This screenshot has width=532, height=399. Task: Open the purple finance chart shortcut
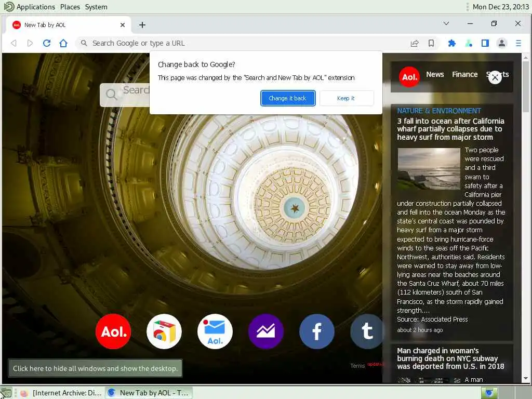tap(266, 331)
